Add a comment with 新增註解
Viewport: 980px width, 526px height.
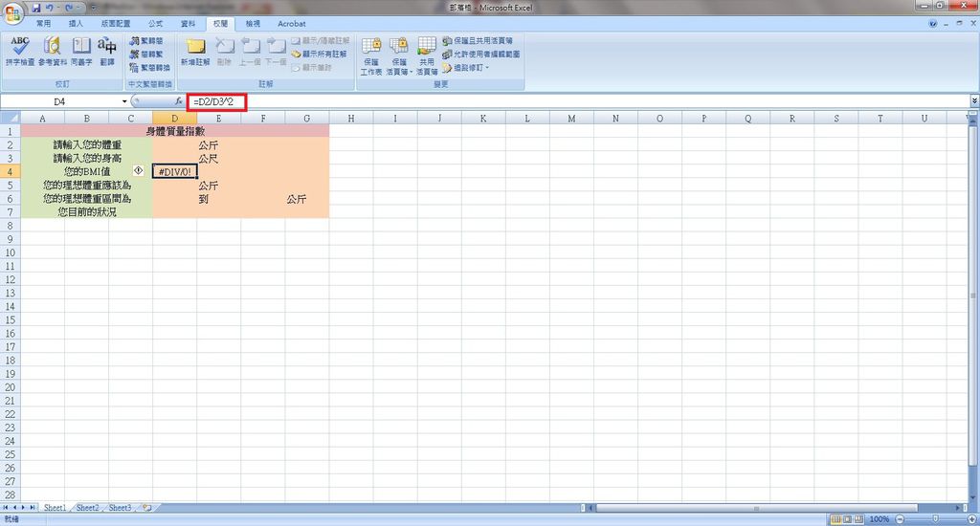pyautogui.click(x=195, y=52)
